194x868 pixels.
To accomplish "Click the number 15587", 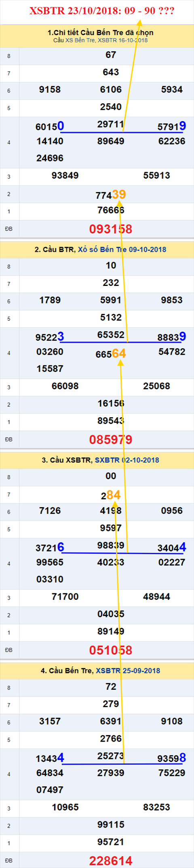I will click(50, 369).
